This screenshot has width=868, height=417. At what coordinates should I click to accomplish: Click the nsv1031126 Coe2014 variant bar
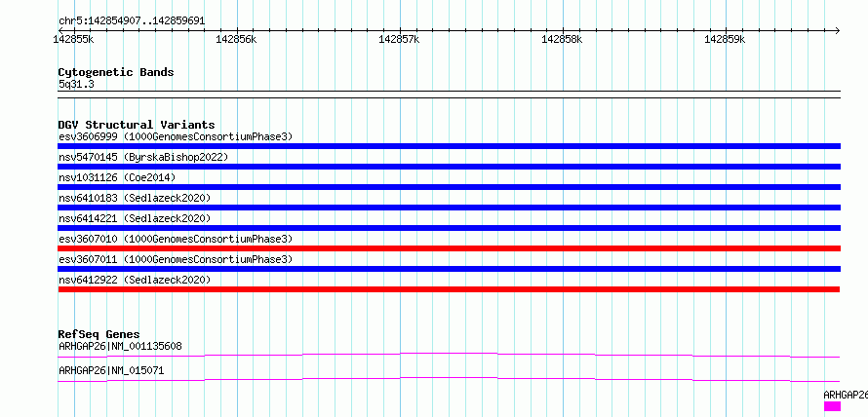(449, 187)
